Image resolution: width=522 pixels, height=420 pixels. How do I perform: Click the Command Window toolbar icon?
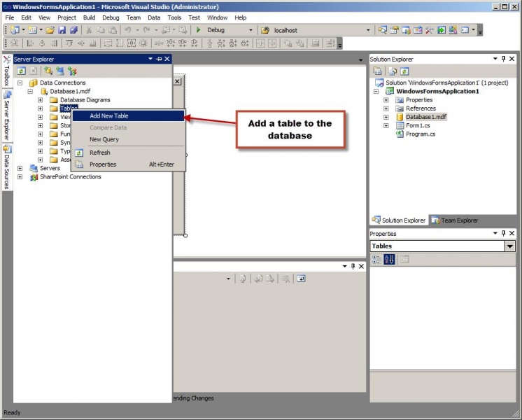point(465,30)
